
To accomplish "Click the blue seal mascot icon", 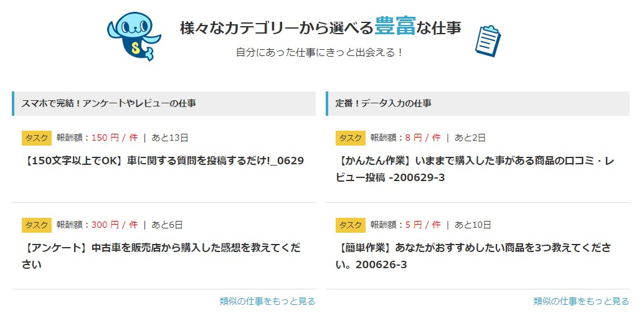I will 133,35.
